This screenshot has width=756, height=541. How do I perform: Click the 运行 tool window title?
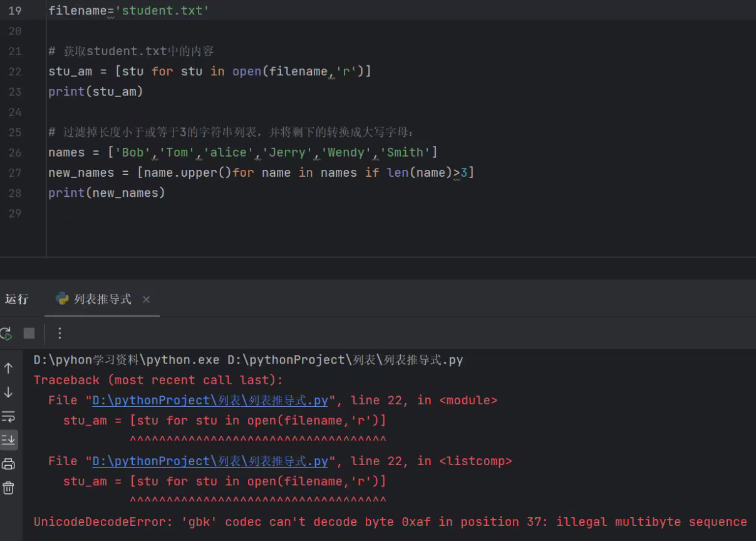click(x=17, y=300)
